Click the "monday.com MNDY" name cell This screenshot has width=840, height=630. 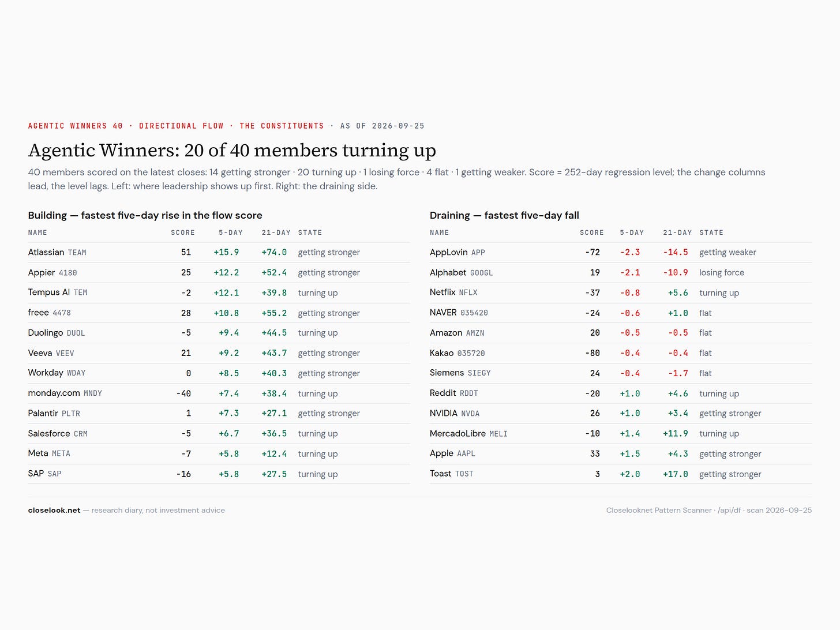coord(65,393)
